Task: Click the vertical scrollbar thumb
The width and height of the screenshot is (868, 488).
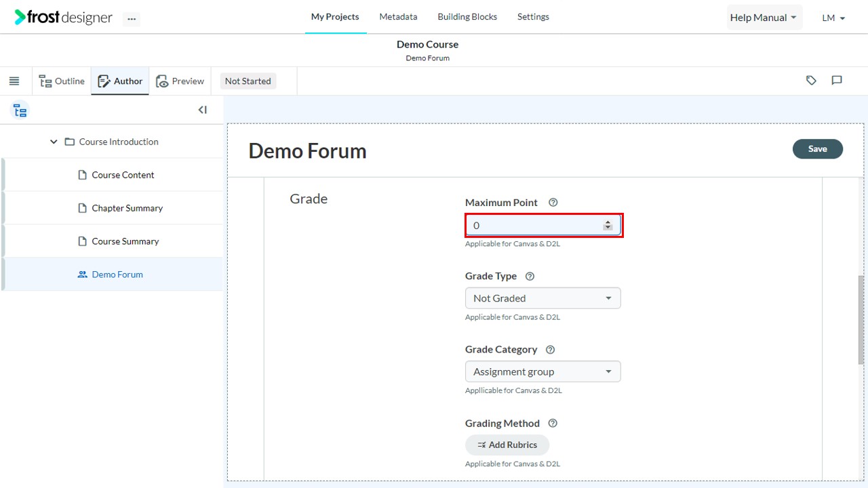Action: pos(861,320)
